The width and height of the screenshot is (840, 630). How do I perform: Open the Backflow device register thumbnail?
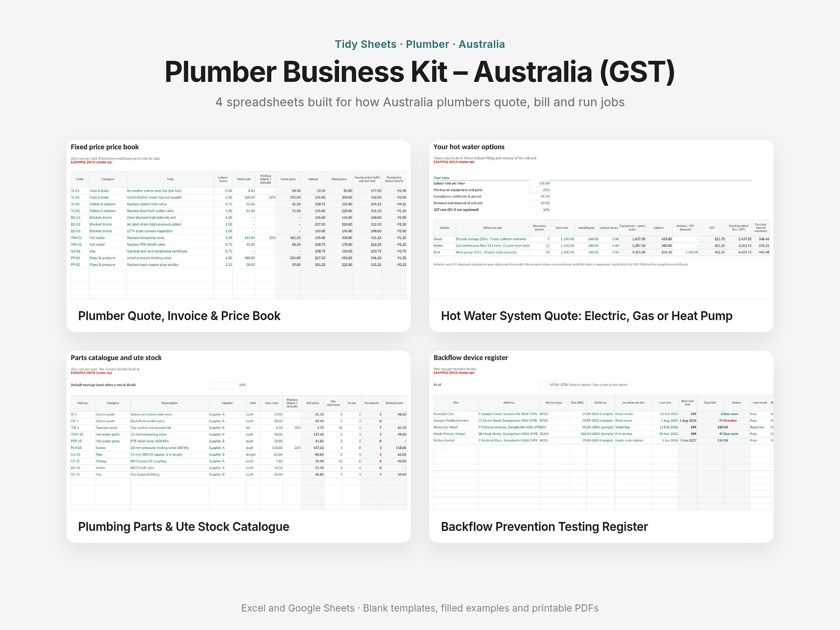(x=601, y=430)
